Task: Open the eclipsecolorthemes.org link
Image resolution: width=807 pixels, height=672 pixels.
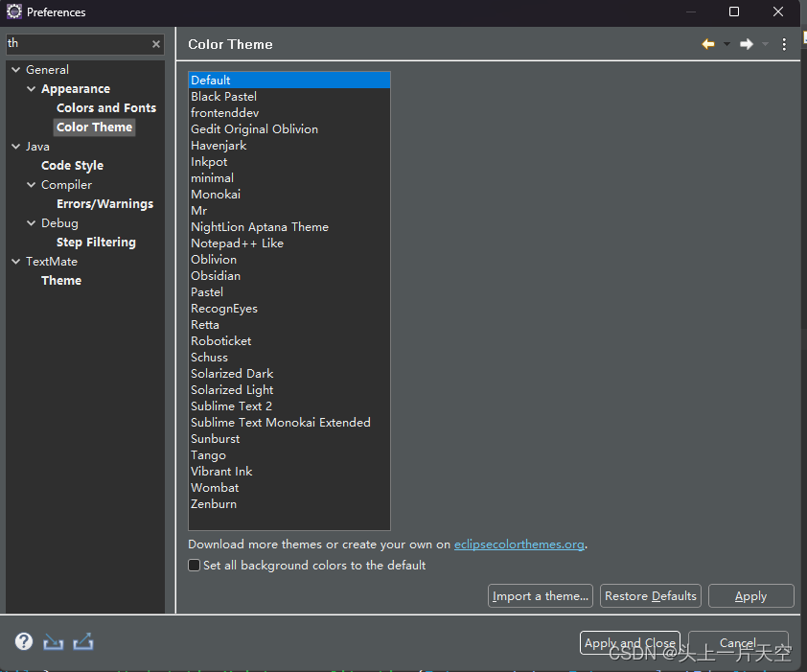Action: 519,545
